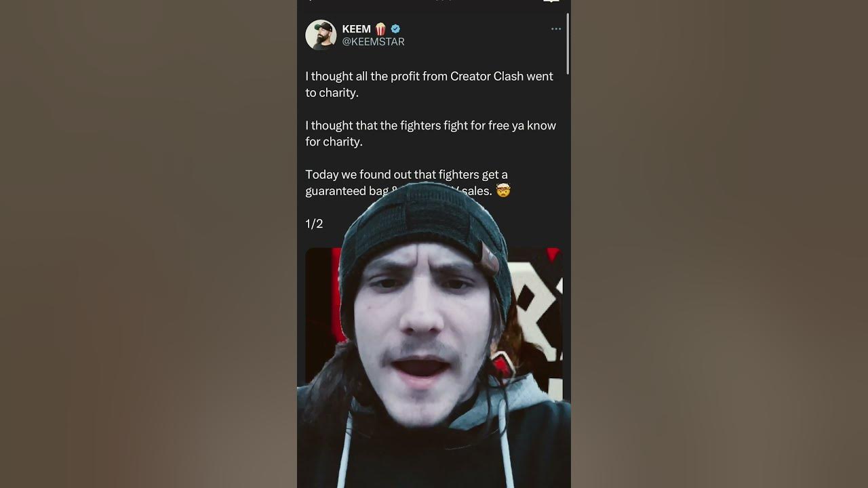Click the KEEM display name
The image size is (868, 488).
coord(356,29)
